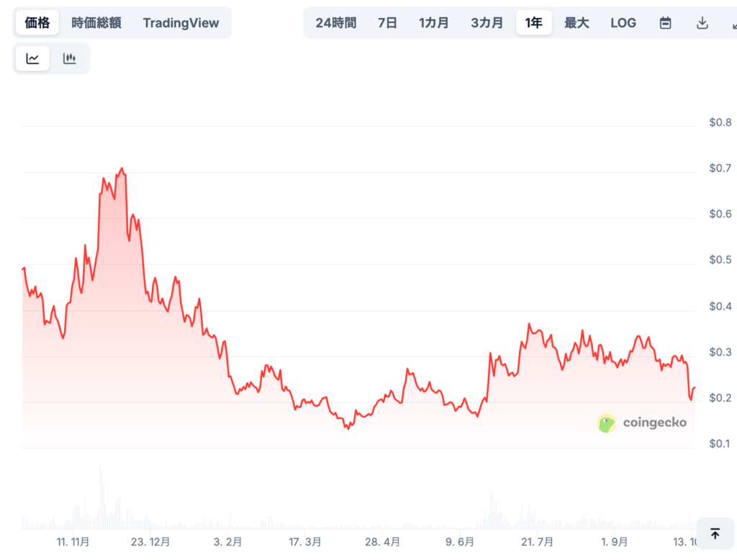737x560 pixels.
Task: Open the TradingView tab
Action: pyautogui.click(x=181, y=23)
